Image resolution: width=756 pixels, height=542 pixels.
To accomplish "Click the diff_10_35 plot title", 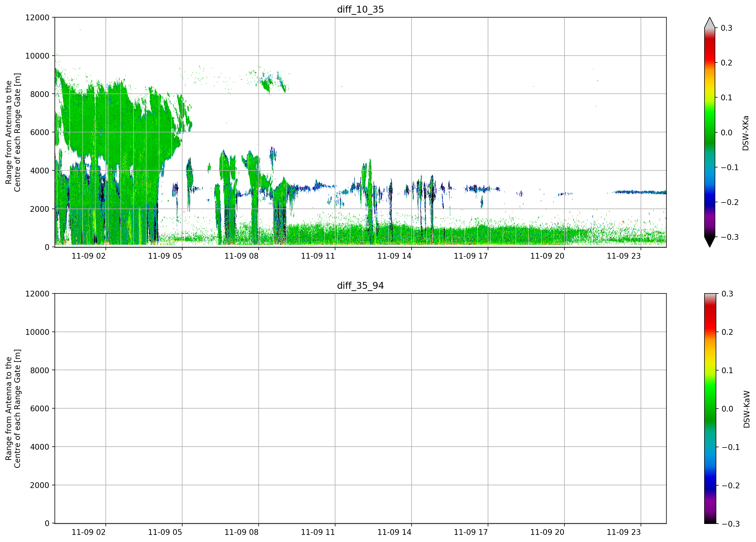I will click(x=360, y=9).
